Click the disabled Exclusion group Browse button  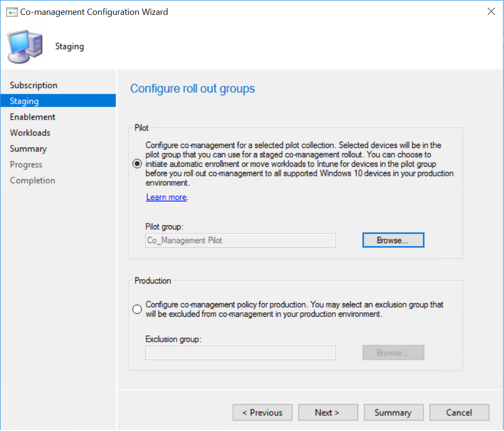pyautogui.click(x=393, y=352)
